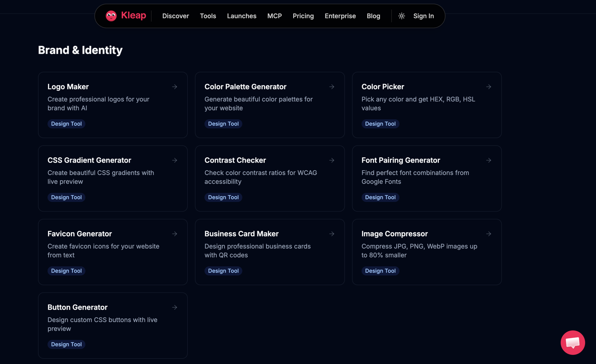Click the arrow on Color Palette Generator card
The image size is (596, 364).
tap(332, 87)
